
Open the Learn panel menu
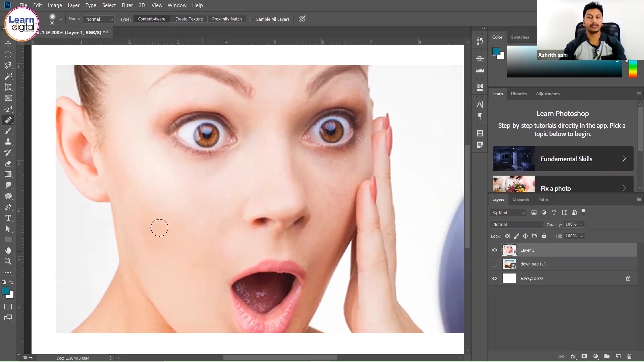pyautogui.click(x=639, y=94)
